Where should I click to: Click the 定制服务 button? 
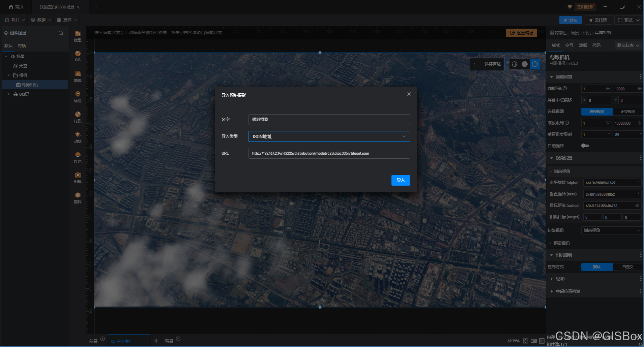click(585, 7)
